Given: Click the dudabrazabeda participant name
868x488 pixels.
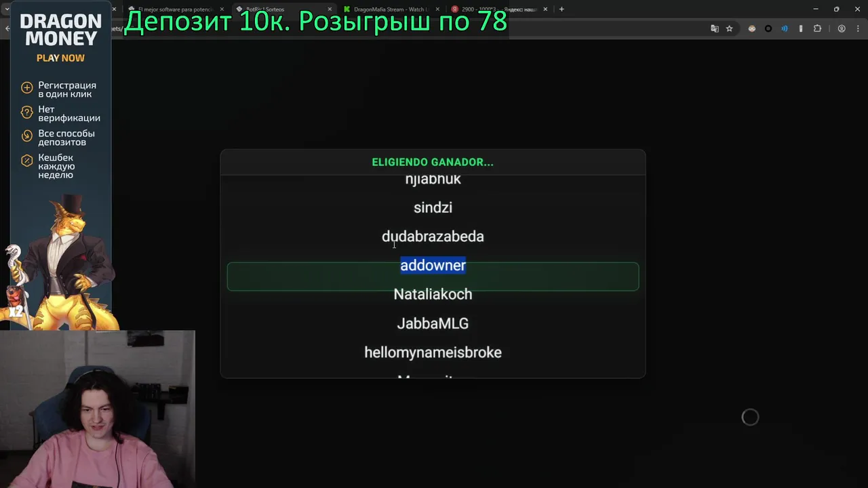Looking at the screenshot, I should coord(433,237).
